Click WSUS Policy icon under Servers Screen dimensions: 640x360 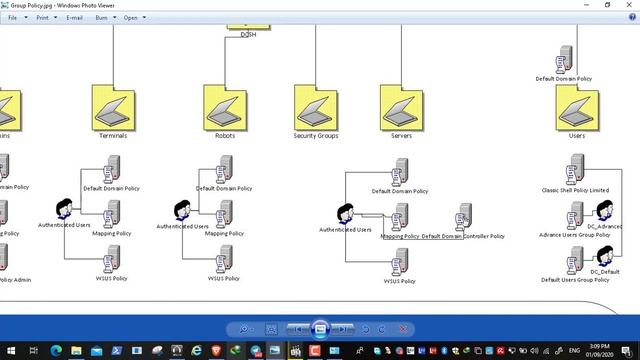(400, 262)
